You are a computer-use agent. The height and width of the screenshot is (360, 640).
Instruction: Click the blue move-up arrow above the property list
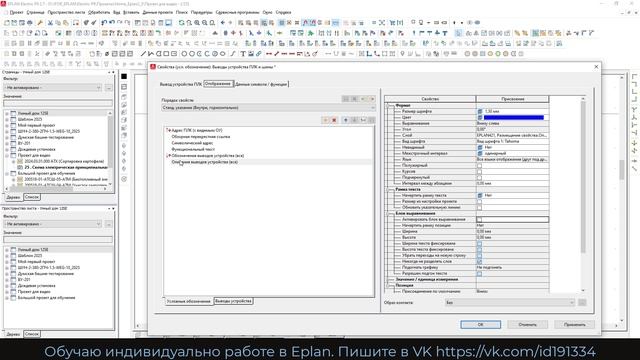coord(346,120)
